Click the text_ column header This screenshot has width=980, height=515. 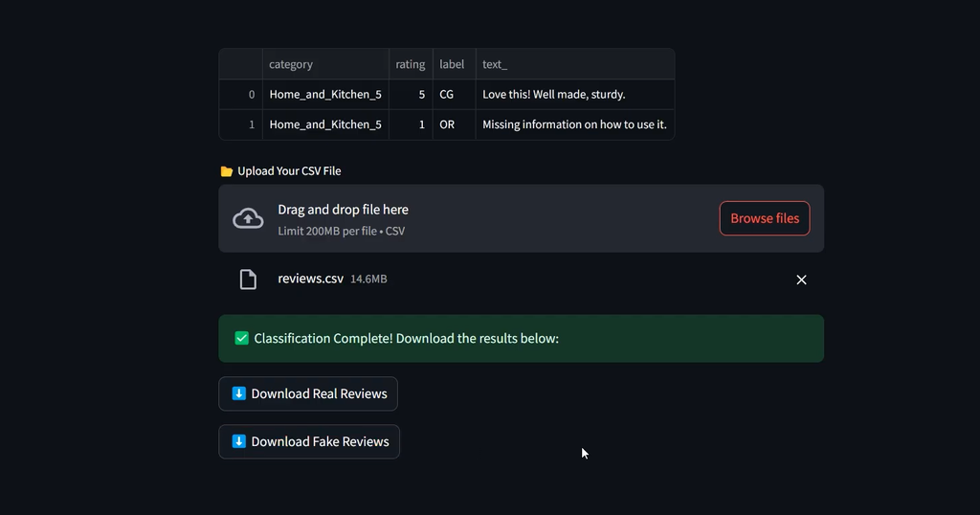pos(575,64)
